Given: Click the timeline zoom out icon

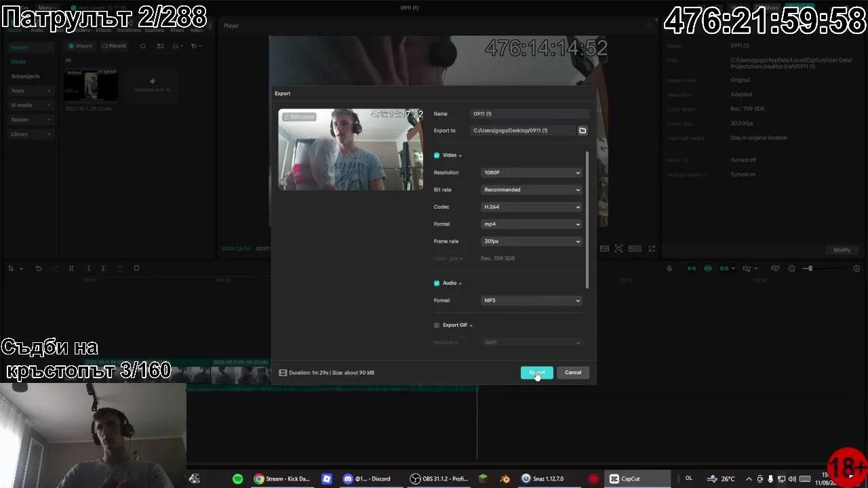Looking at the screenshot, I should (791, 268).
